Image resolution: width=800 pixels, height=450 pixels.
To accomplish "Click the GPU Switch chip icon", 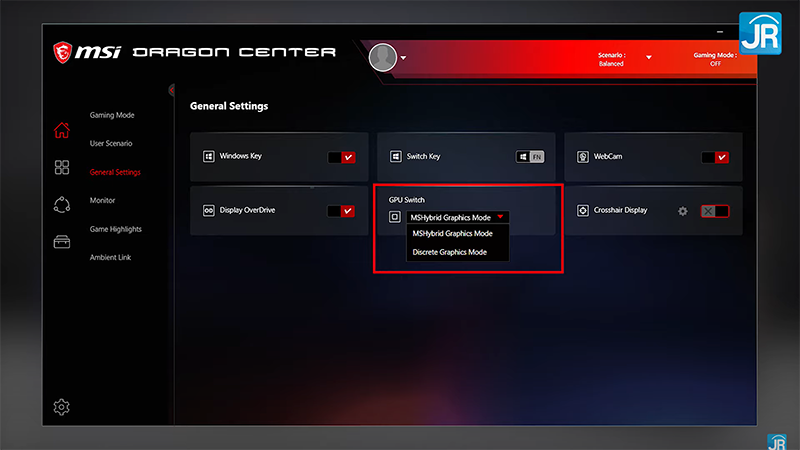I will 394,217.
